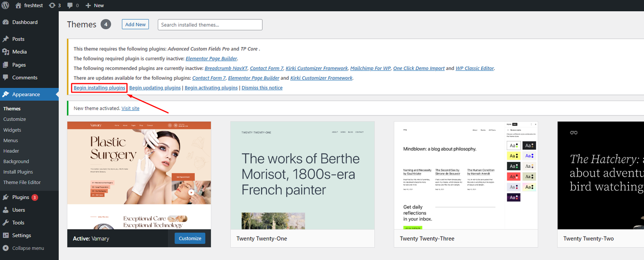This screenshot has width=644, height=260.
Task: Open the Plugins menu label
Action: [21, 197]
